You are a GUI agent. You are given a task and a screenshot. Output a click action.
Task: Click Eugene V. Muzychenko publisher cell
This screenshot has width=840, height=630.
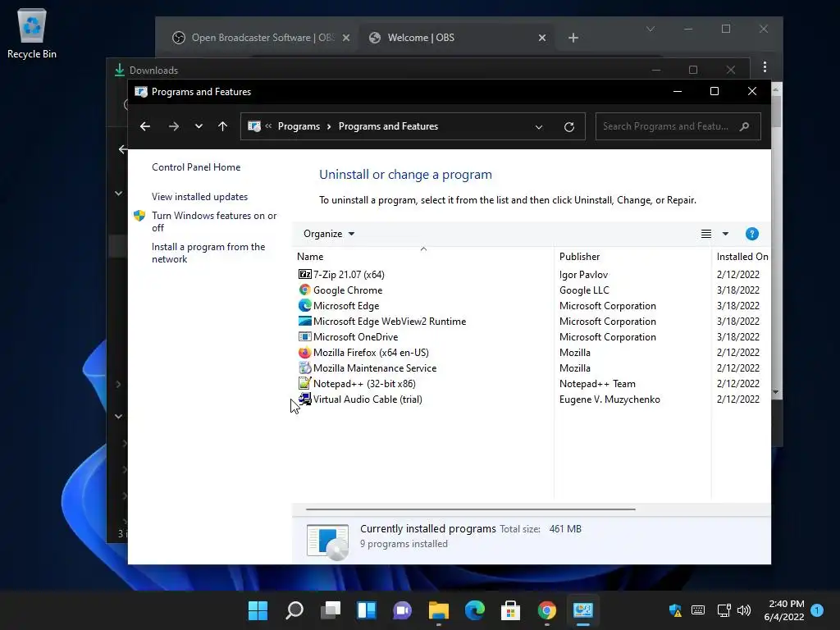[609, 399]
